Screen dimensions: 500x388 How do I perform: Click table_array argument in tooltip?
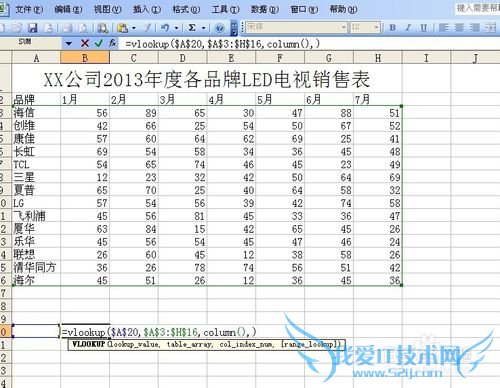190,344
